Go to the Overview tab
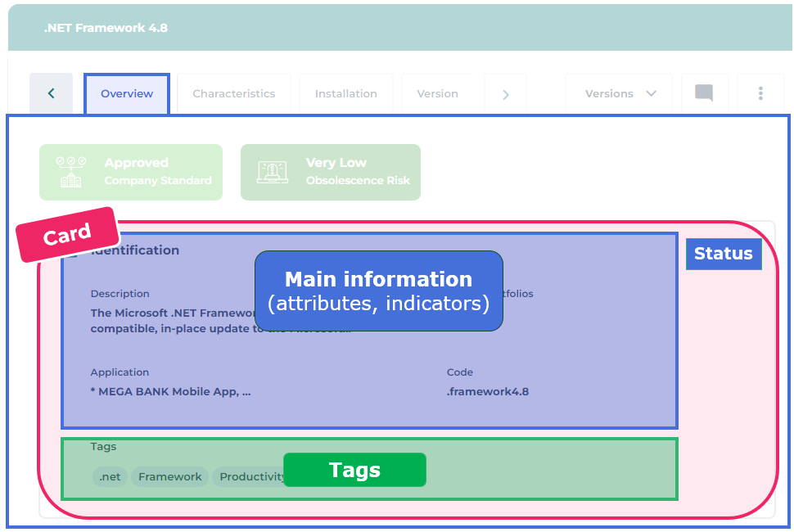794x532 pixels. (126, 93)
